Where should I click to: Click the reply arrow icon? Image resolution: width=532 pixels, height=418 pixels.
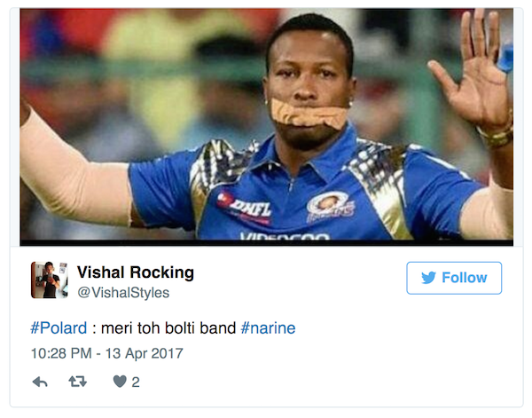[x=40, y=382]
